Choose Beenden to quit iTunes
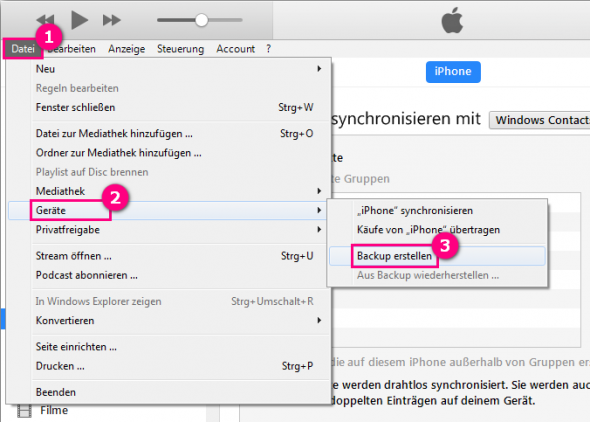590x422 pixels. pyautogui.click(x=169, y=392)
